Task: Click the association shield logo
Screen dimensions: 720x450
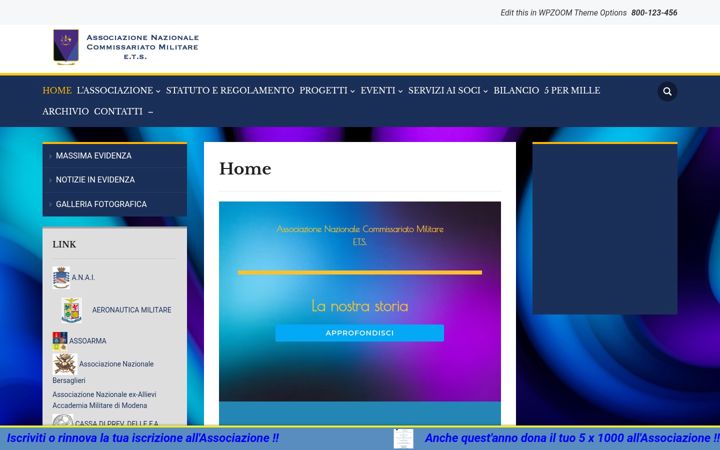Action: pyautogui.click(x=66, y=47)
